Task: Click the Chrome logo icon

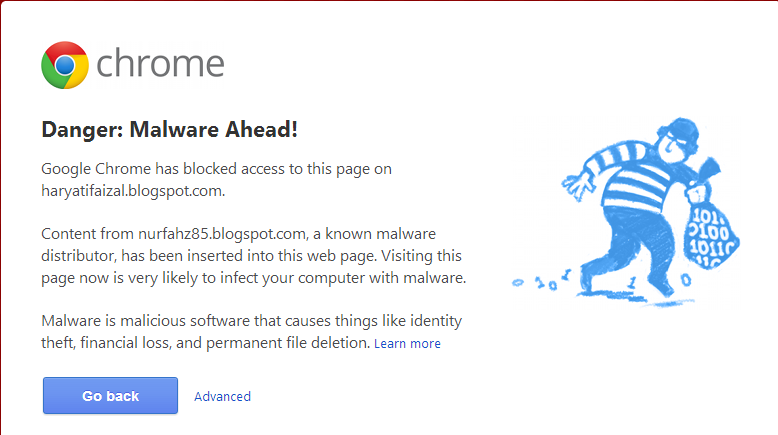Action: [65, 65]
